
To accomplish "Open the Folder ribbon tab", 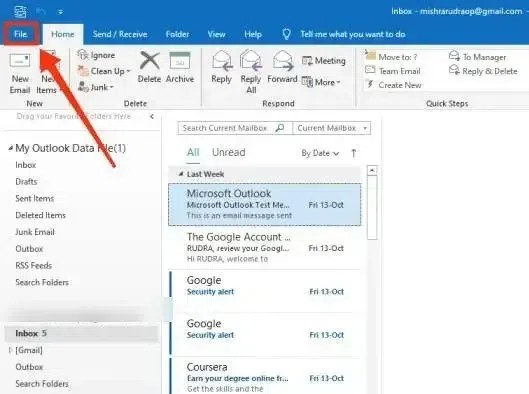I will tap(177, 34).
